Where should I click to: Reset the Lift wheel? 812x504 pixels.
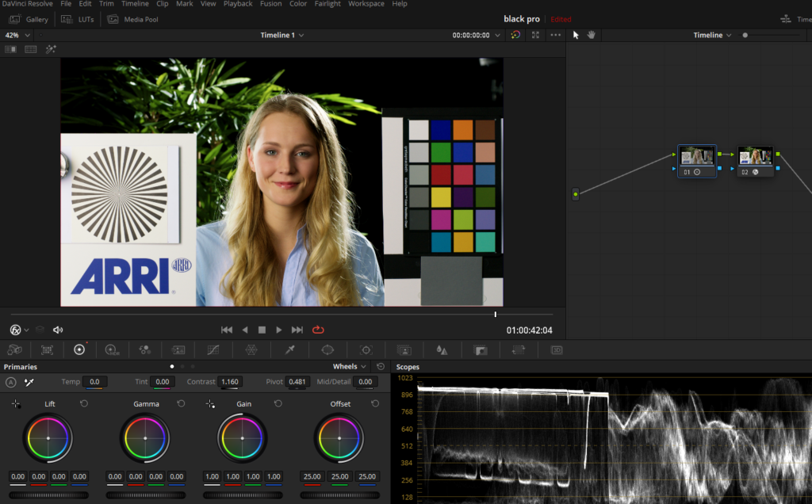coord(84,403)
